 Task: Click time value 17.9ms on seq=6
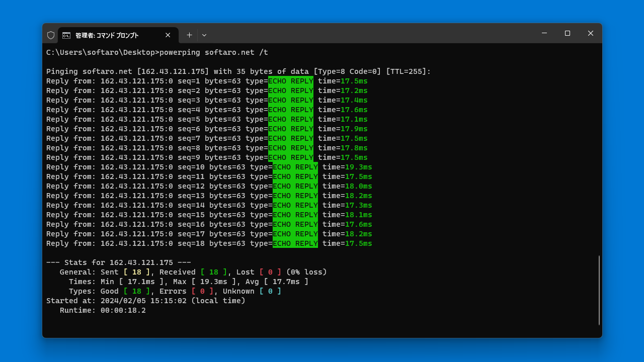[x=354, y=129]
